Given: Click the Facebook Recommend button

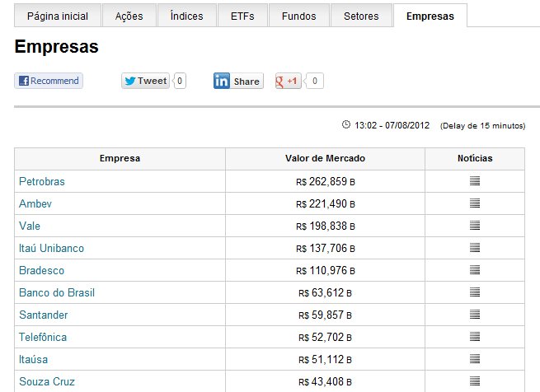Looking at the screenshot, I should (x=49, y=81).
